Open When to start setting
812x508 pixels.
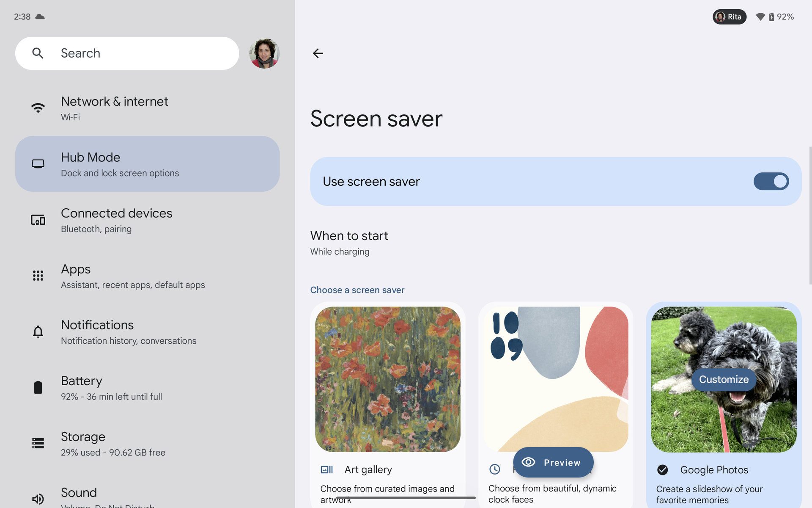349,243
